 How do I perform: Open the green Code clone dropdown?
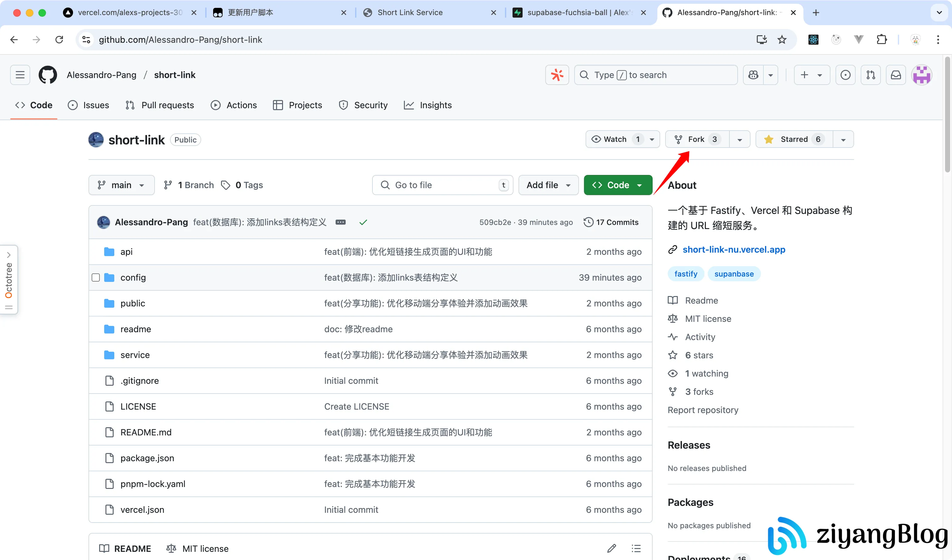(x=618, y=185)
